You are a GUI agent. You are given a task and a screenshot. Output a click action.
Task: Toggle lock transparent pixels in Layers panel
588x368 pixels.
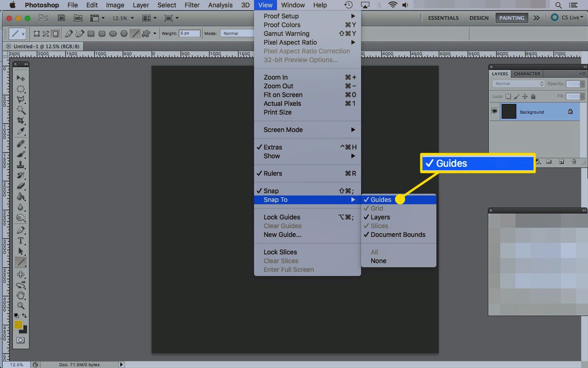(x=508, y=97)
